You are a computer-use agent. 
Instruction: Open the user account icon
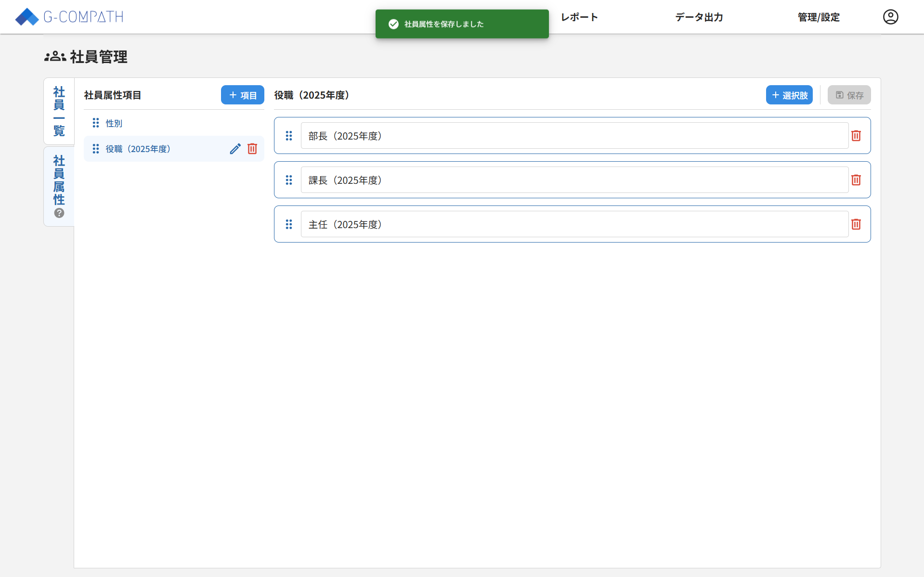pos(890,17)
